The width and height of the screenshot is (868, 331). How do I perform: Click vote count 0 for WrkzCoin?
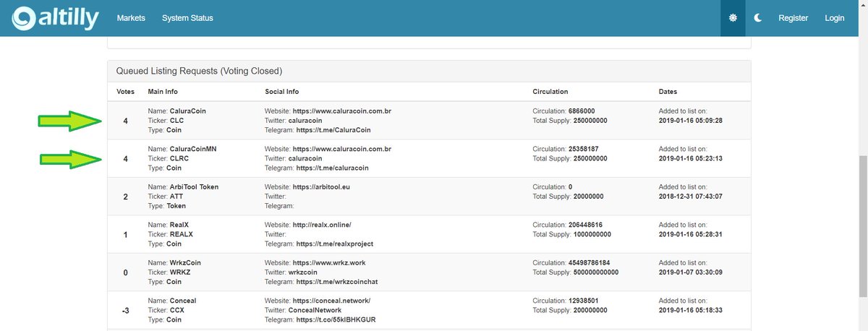click(126, 272)
